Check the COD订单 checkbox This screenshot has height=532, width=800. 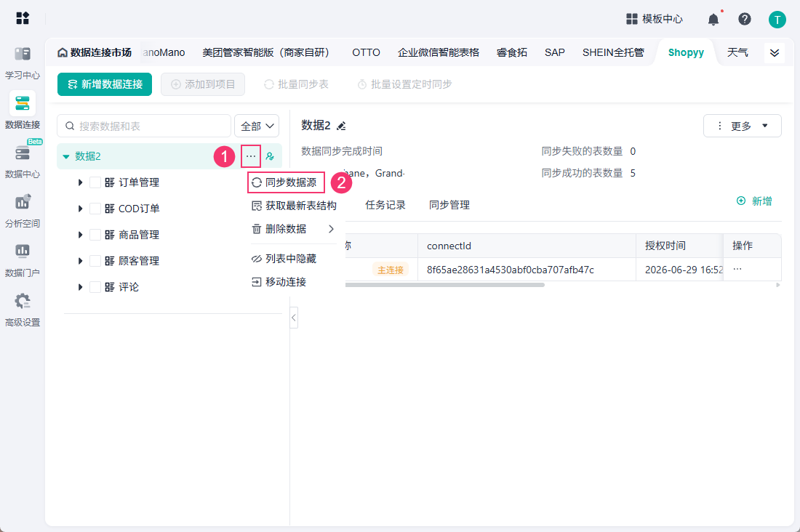(x=95, y=209)
